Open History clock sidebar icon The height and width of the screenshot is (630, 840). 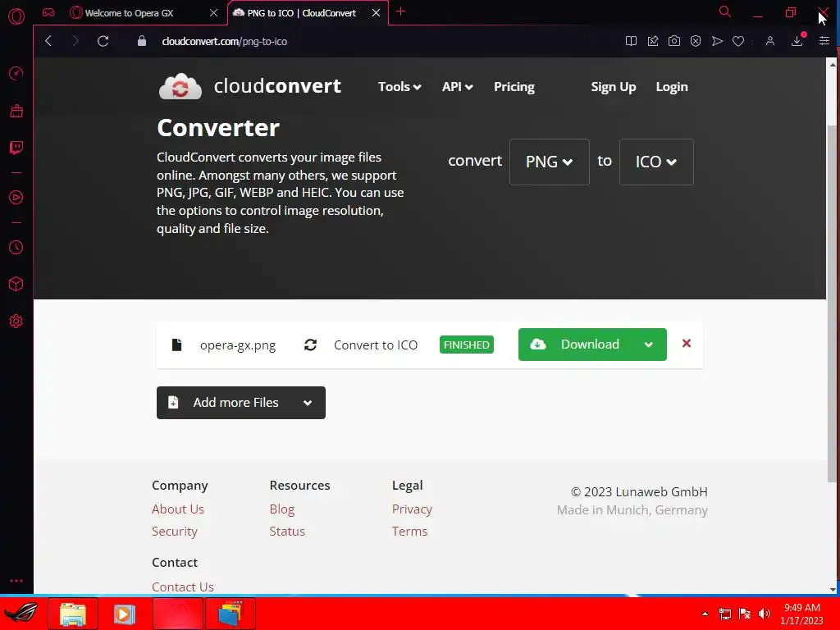pyautogui.click(x=16, y=247)
